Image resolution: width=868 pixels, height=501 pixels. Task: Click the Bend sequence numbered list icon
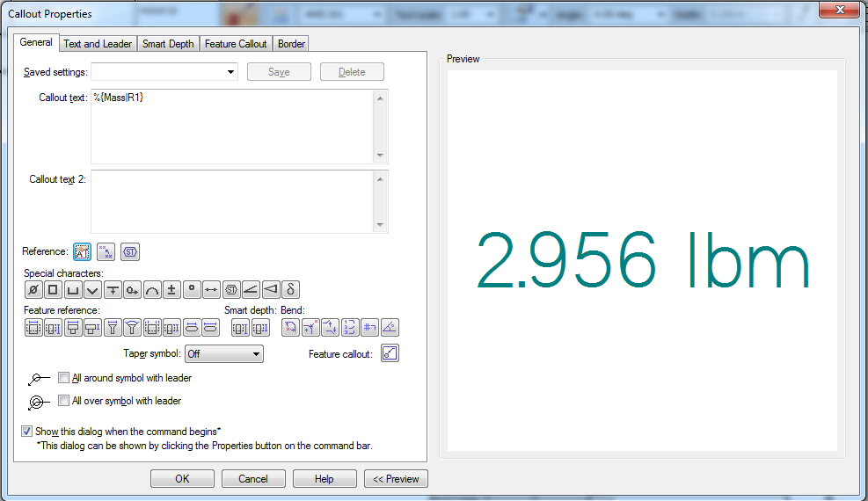[x=350, y=328]
